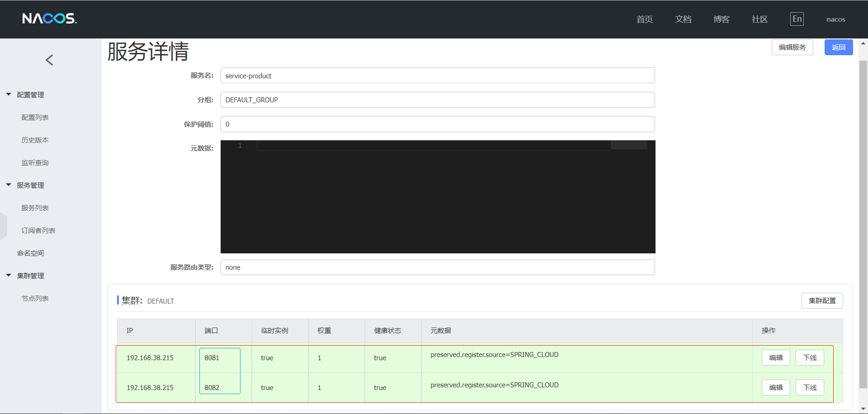This screenshot has width=868, height=414.
Task: Click the NACOS logo
Action: (50, 19)
